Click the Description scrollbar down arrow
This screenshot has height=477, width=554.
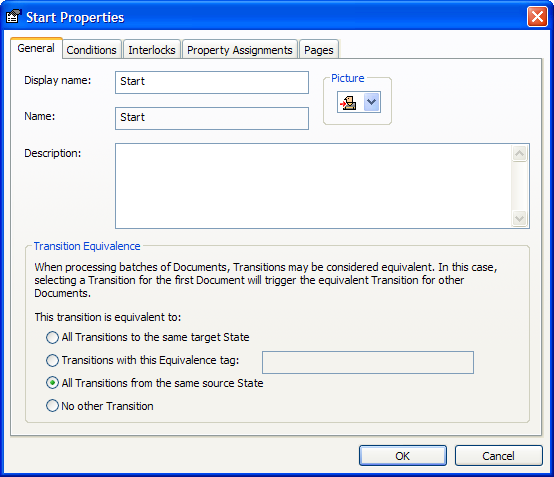point(520,218)
